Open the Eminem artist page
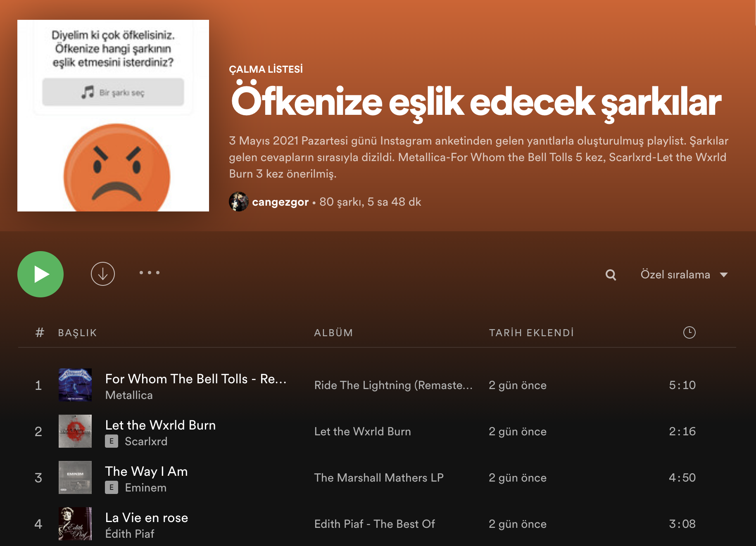Viewport: 756px width, 546px height. point(145,487)
